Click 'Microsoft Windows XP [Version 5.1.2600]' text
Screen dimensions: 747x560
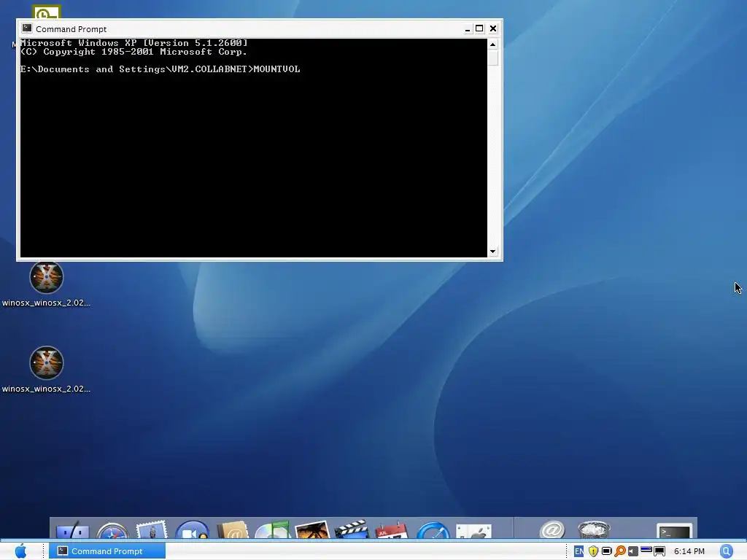coord(134,43)
